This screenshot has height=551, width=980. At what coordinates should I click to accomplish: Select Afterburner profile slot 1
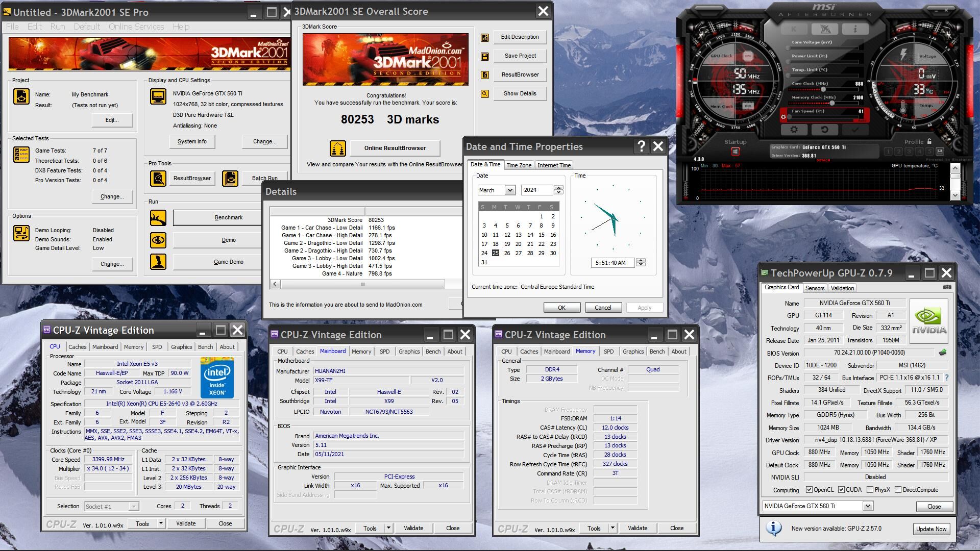(x=888, y=152)
